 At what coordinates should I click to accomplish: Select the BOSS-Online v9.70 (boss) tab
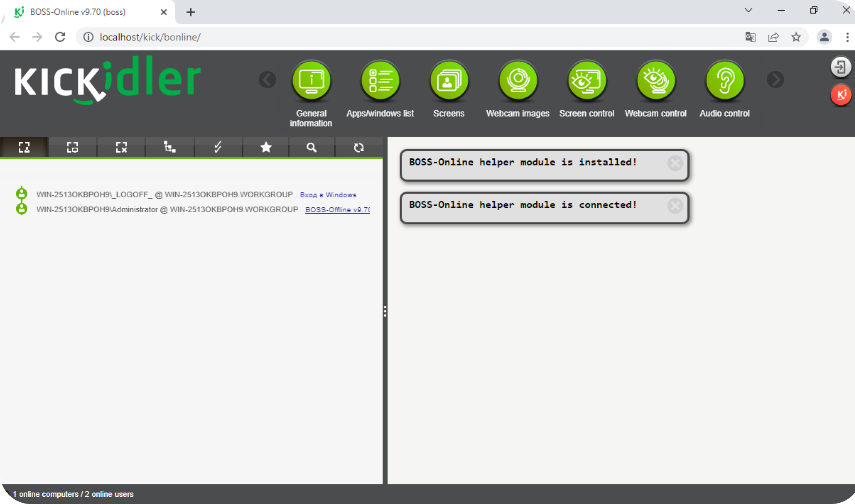[90, 12]
